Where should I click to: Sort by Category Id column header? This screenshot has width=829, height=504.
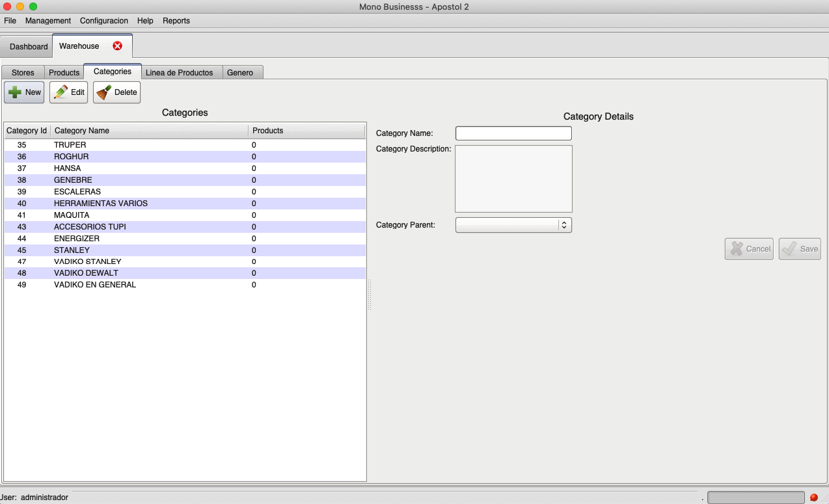(27, 131)
